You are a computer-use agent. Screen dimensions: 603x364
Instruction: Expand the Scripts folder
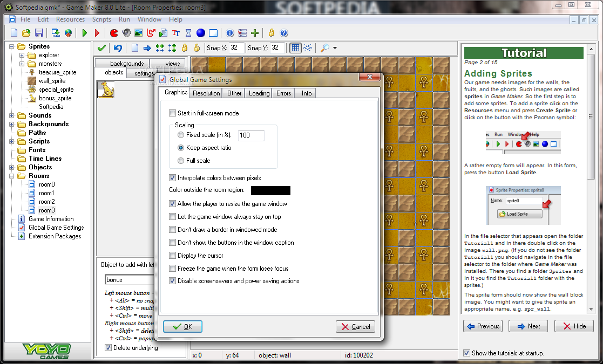click(11, 141)
